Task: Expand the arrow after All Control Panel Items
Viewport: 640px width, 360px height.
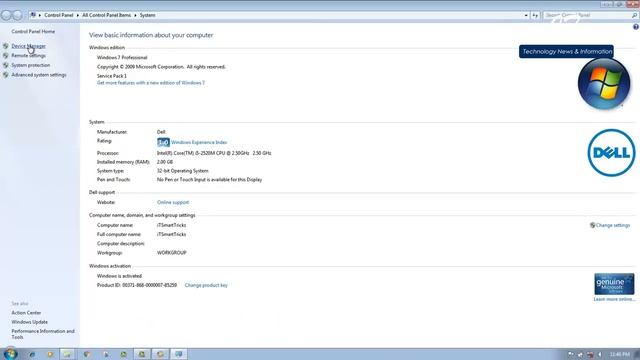Action: pyautogui.click(x=135, y=15)
